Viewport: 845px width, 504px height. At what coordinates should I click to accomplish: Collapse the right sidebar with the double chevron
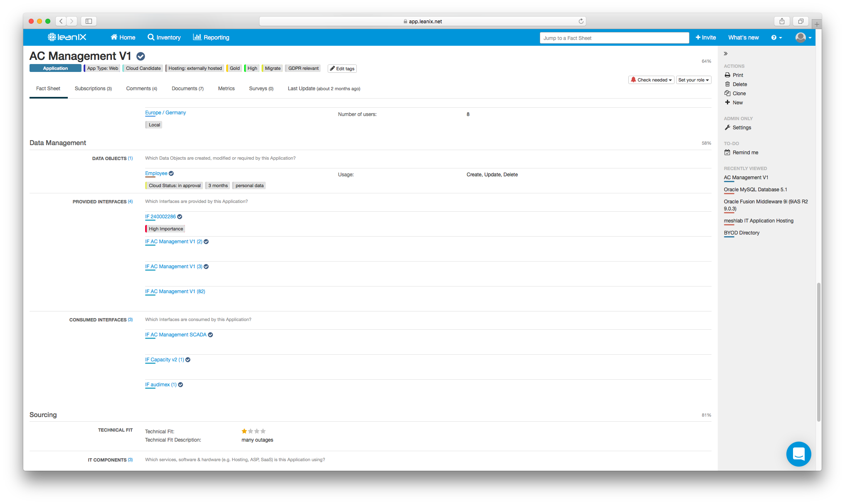point(726,54)
